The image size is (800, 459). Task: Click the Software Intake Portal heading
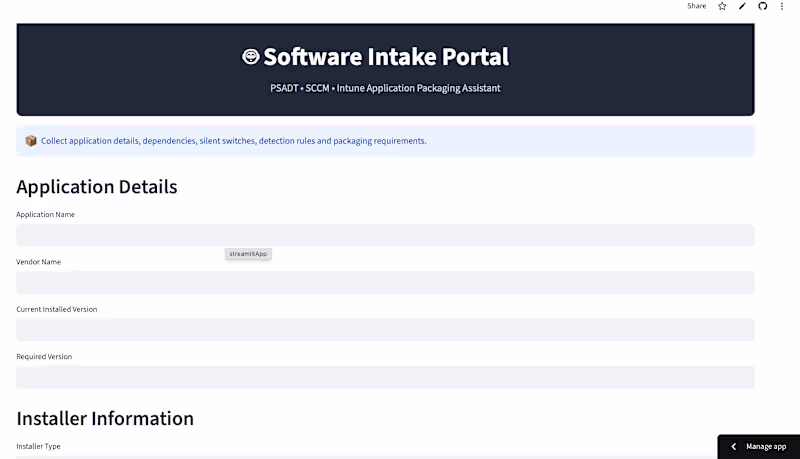click(386, 57)
